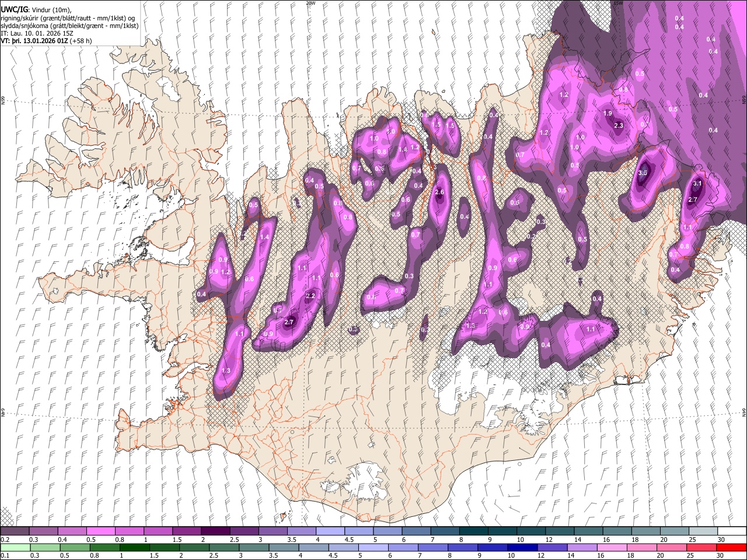Image resolution: width=747 pixels, height=560 pixels.
Task: Click the 2.6 precipitation value on the map
Action: [439, 192]
